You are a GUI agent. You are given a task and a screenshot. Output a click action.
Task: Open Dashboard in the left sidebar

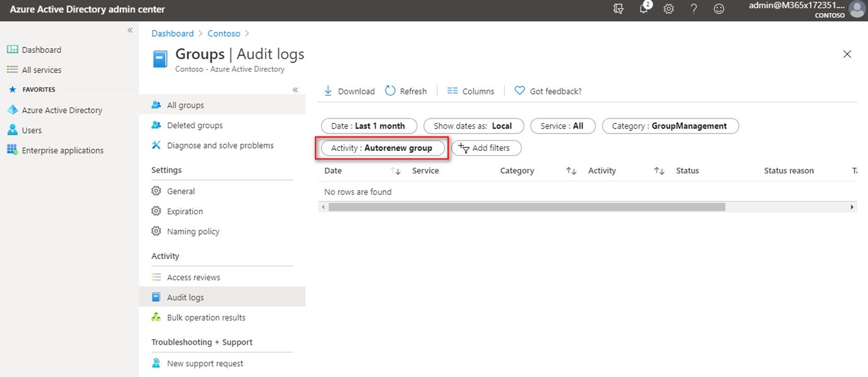(x=42, y=50)
